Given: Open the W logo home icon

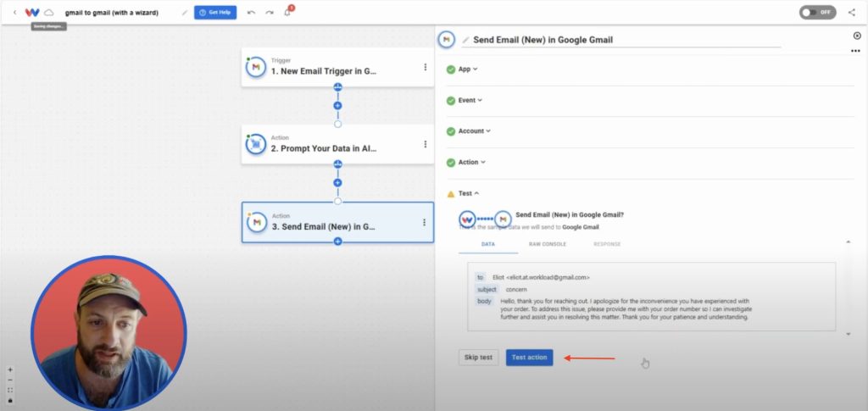Looking at the screenshot, I should [32, 12].
